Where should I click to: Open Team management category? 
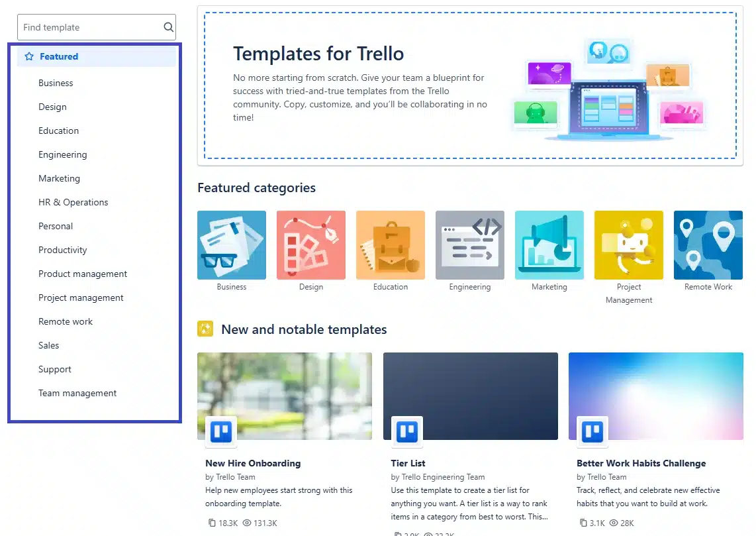coord(77,393)
